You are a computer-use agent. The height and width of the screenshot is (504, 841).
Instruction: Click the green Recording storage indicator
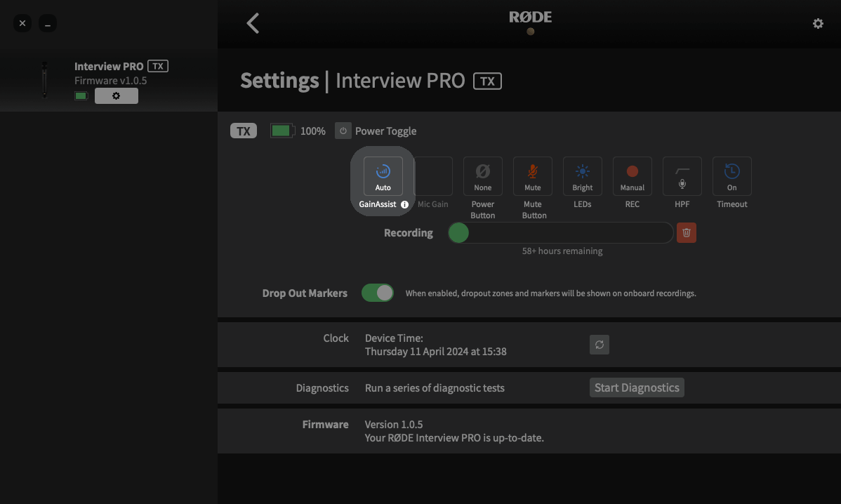(458, 233)
